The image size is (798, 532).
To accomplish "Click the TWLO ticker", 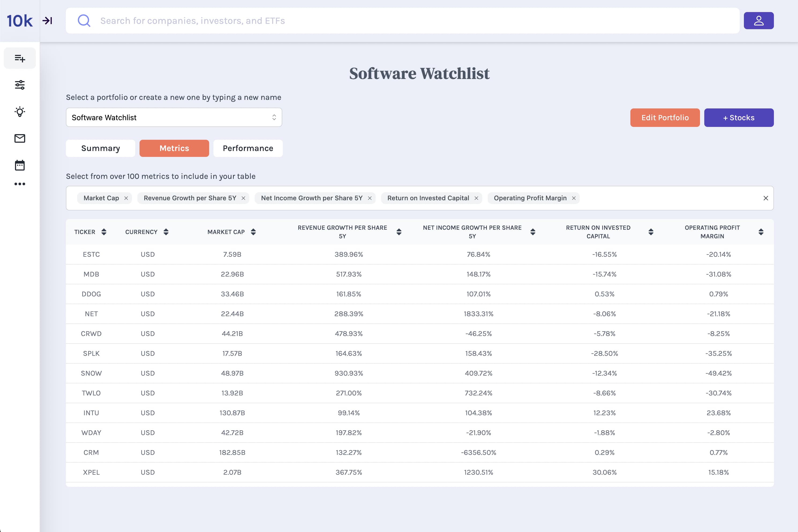I will click(x=91, y=393).
